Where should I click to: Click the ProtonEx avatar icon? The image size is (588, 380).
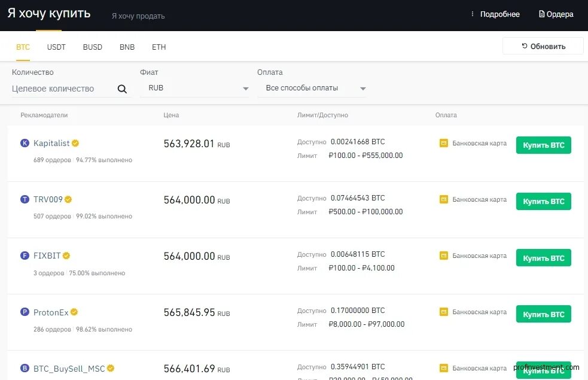(25, 312)
